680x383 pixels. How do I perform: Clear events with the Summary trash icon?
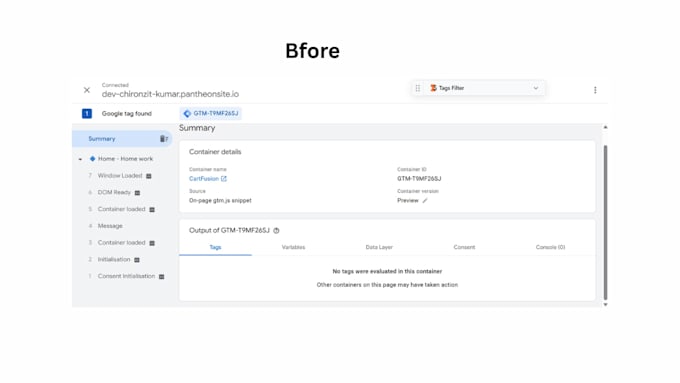click(163, 139)
